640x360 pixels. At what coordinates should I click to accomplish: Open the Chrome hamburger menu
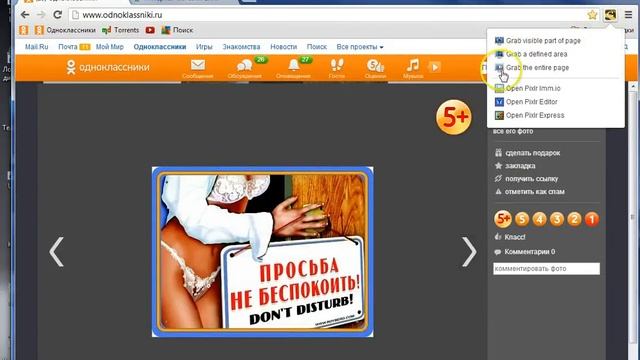pyautogui.click(x=628, y=15)
